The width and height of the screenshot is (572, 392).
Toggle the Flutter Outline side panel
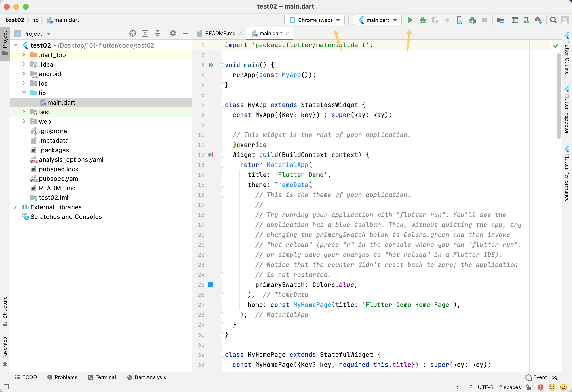click(567, 54)
